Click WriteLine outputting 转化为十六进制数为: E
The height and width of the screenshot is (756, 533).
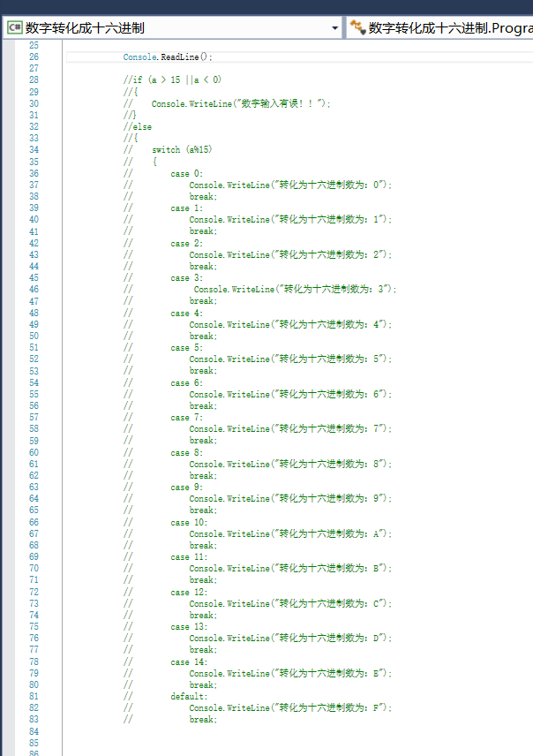[290, 674]
